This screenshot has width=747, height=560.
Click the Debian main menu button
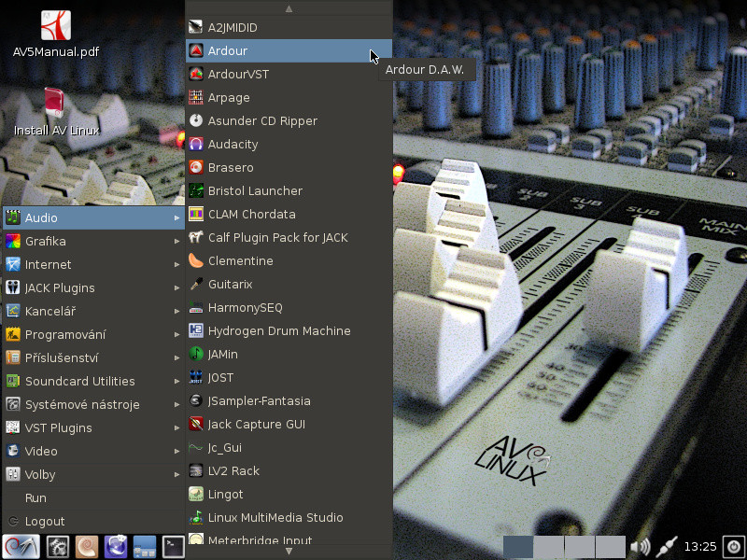(x=21, y=546)
